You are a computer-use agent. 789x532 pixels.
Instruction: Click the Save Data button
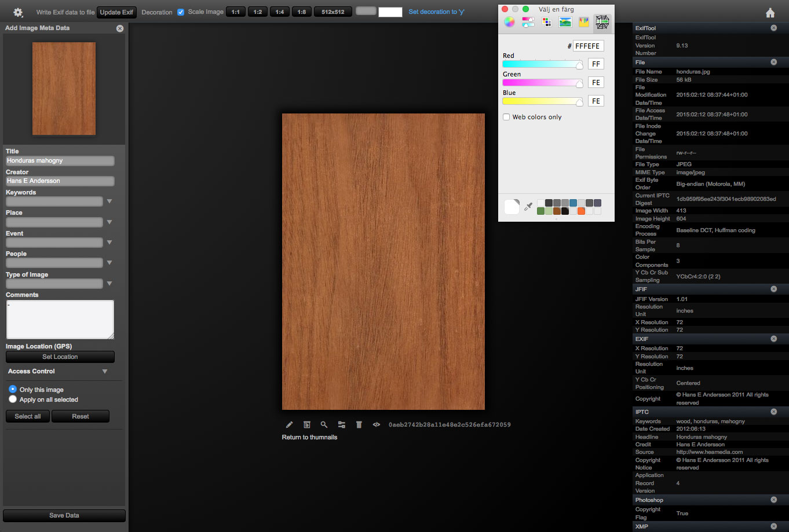click(x=64, y=515)
